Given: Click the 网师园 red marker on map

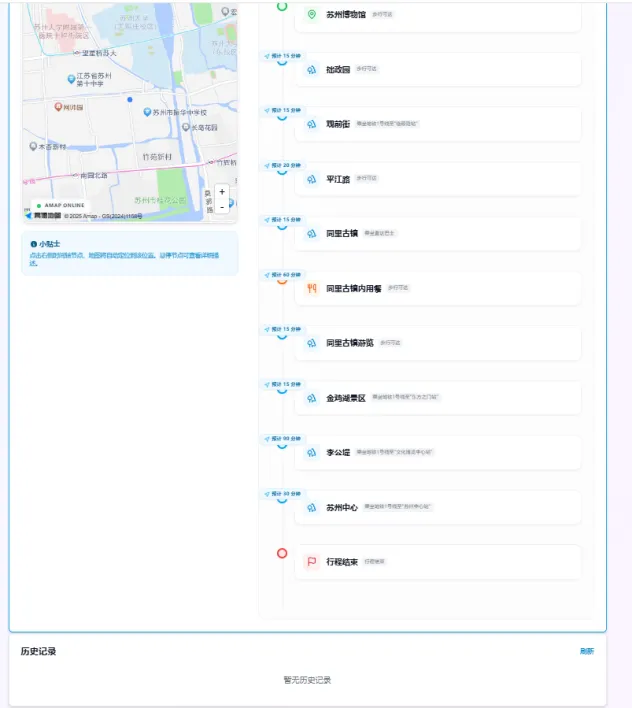Looking at the screenshot, I should click(58, 107).
